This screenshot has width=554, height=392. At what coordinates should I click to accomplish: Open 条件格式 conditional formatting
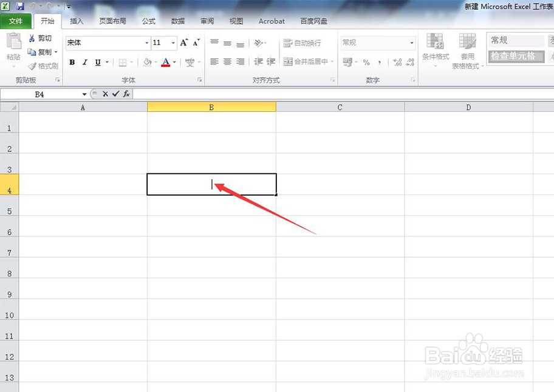(436, 50)
